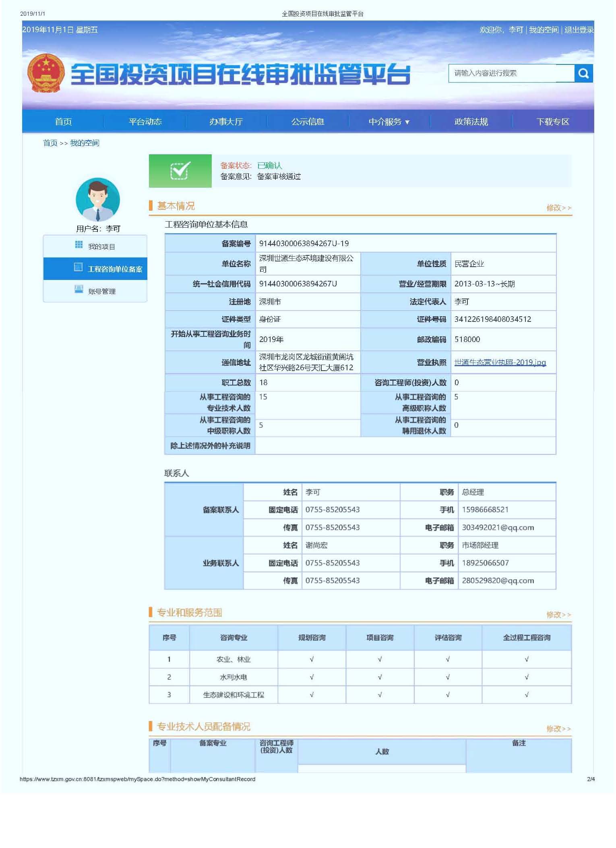The width and height of the screenshot is (616, 848).
Task: Click record number 91440300063894267U-19
Action: tap(304, 244)
